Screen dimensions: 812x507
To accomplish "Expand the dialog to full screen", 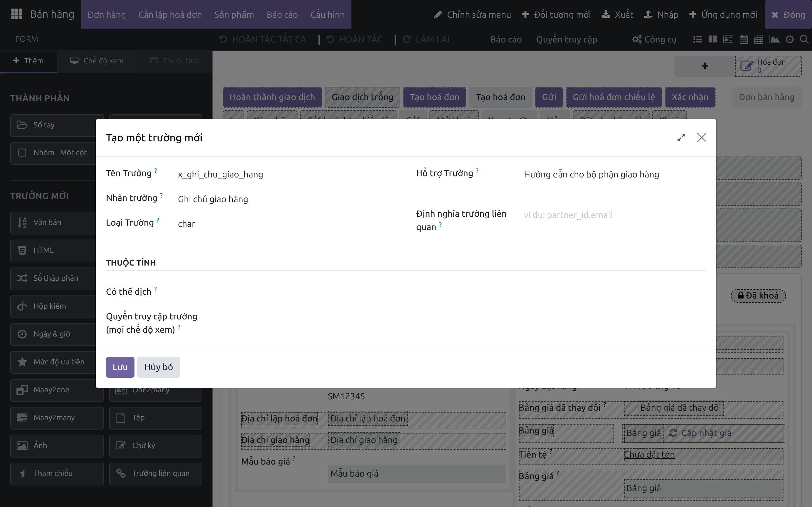I will pyautogui.click(x=681, y=138).
